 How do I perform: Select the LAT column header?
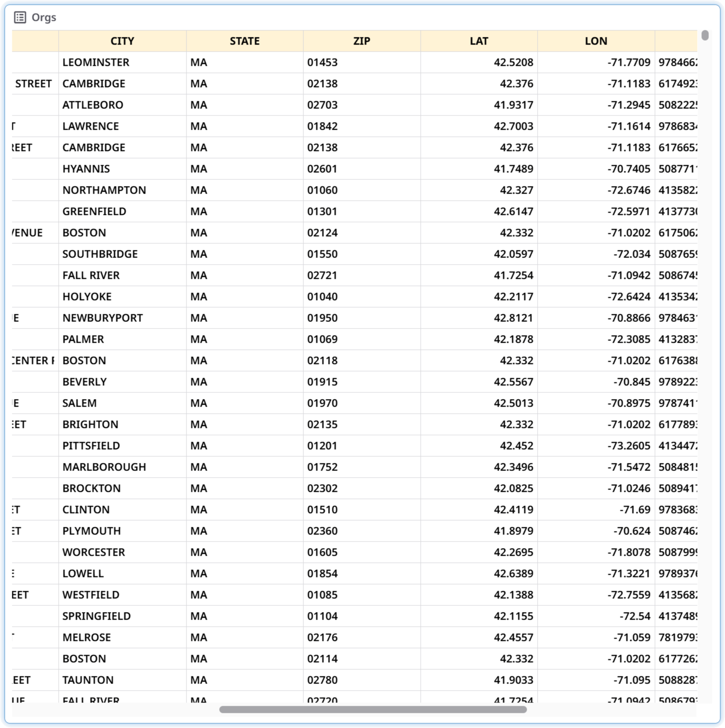pos(479,41)
